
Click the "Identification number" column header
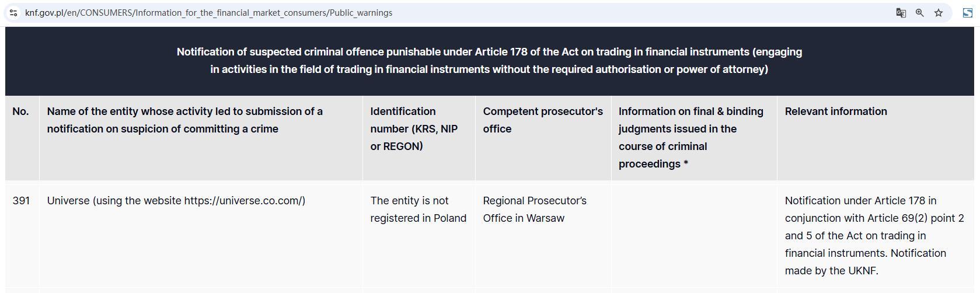click(x=414, y=129)
